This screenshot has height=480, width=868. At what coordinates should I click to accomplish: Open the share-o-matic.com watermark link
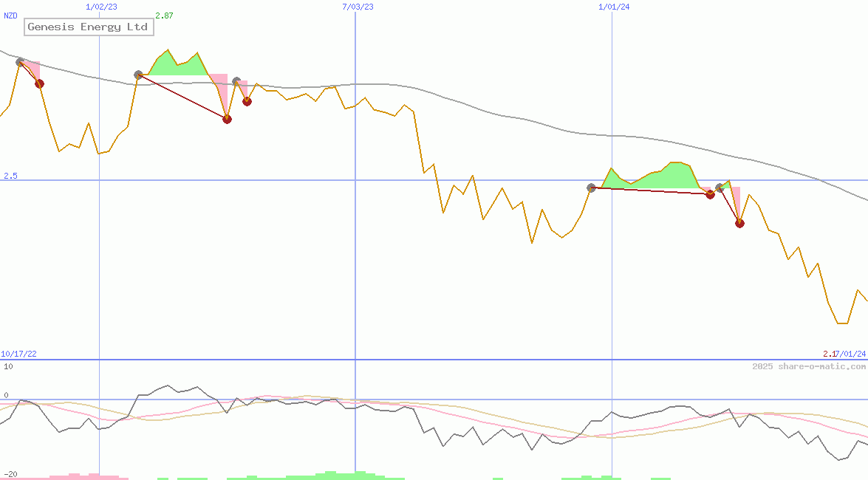pos(809,366)
